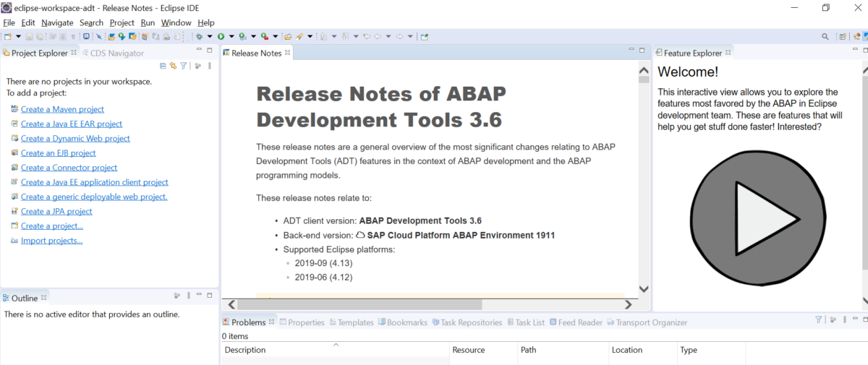Minimize the Outline view panel
The height and width of the screenshot is (365, 868).
199,296
